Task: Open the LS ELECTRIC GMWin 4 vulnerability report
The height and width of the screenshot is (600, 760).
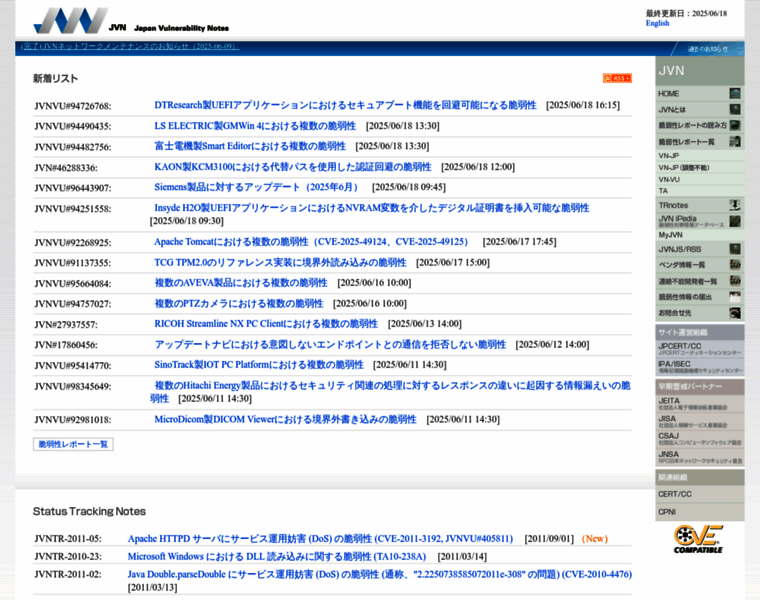Action: (255, 126)
